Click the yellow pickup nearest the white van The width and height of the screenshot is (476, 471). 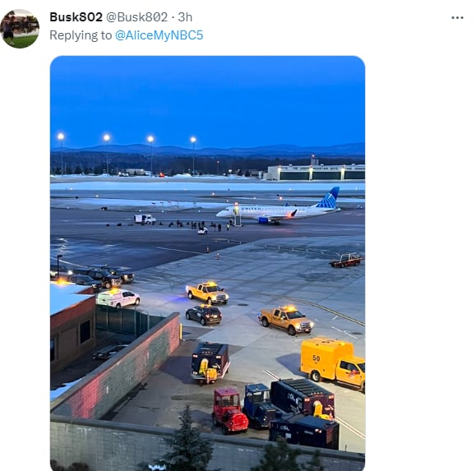(207, 293)
